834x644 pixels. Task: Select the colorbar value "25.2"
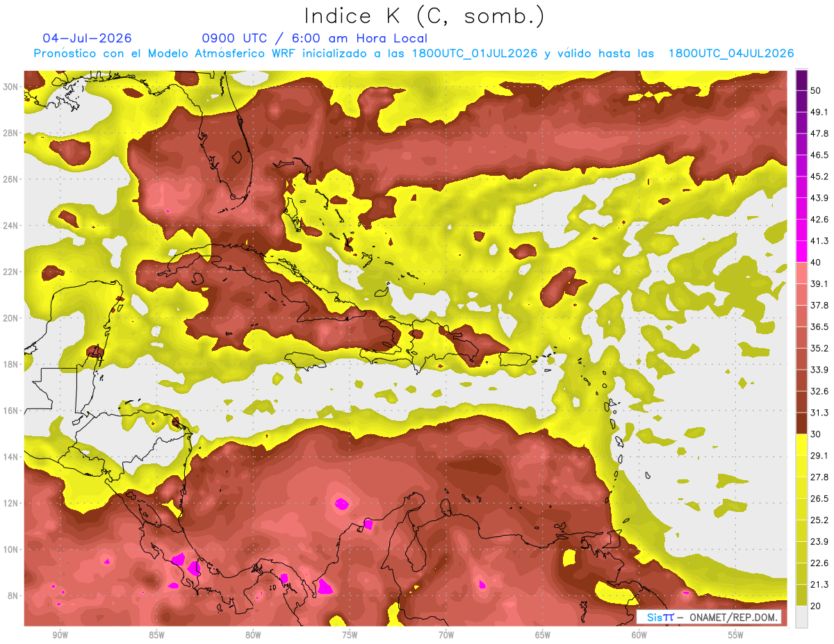821,520
